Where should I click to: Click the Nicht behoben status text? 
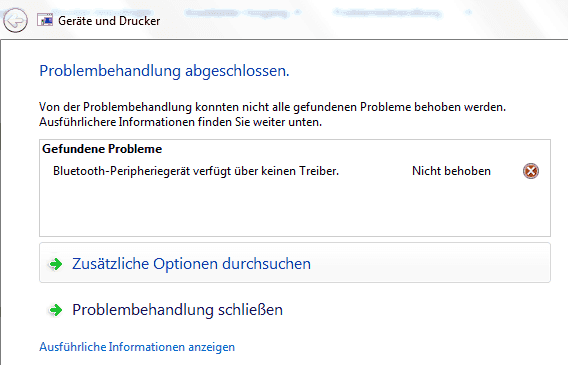[451, 171]
